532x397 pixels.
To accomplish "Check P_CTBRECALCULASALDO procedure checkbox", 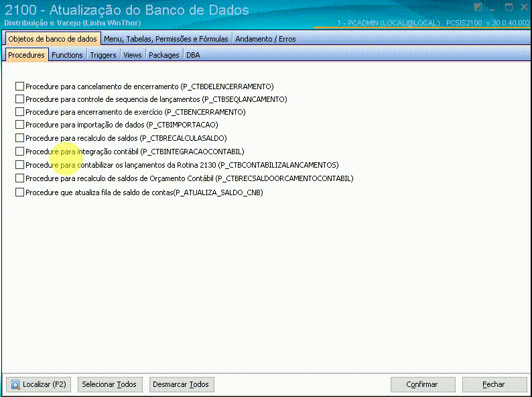I will point(19,137).
